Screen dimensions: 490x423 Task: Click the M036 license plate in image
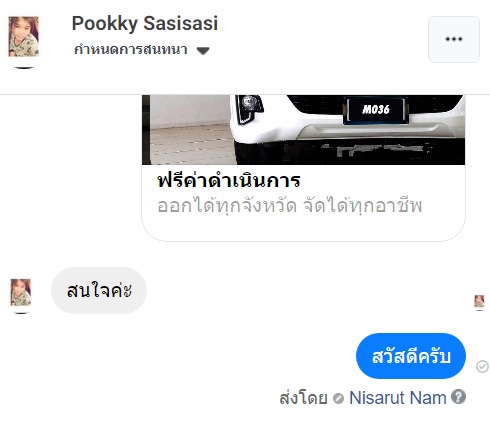click(x=376, y=110)
